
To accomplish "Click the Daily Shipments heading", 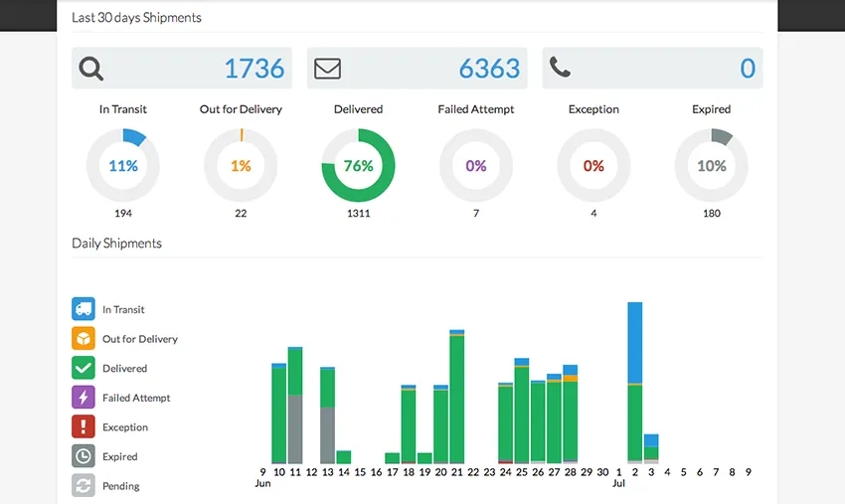I will [x=116, y=244].
